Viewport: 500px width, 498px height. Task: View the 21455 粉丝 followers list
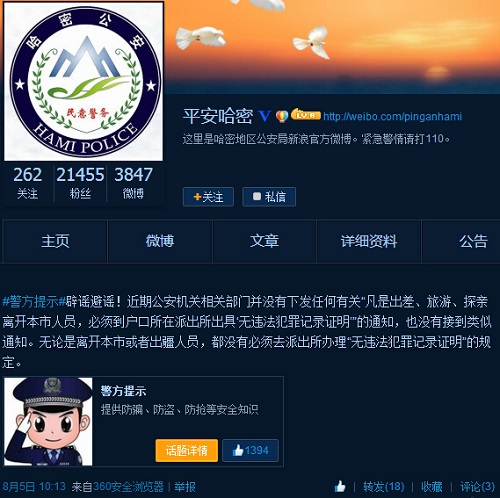[80, 184]
